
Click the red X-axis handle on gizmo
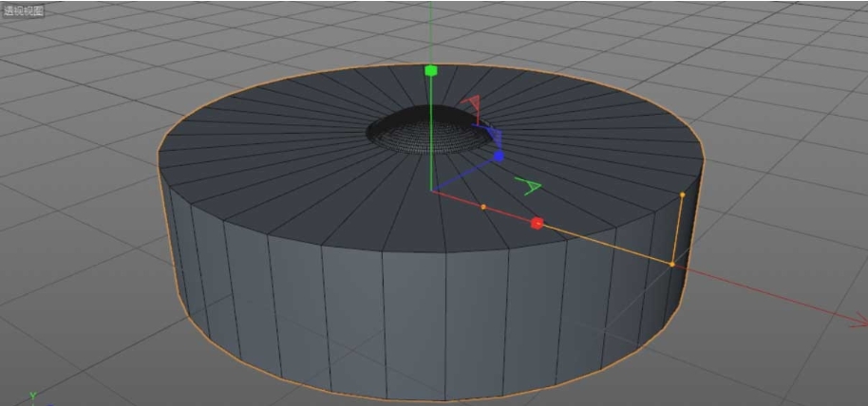coord(537,223)
